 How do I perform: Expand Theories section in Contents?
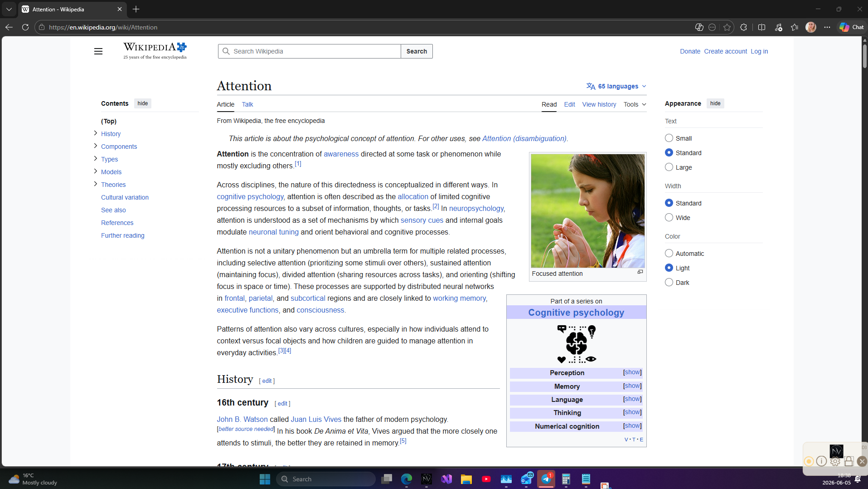pyautogui.click(x=95, y=184)
